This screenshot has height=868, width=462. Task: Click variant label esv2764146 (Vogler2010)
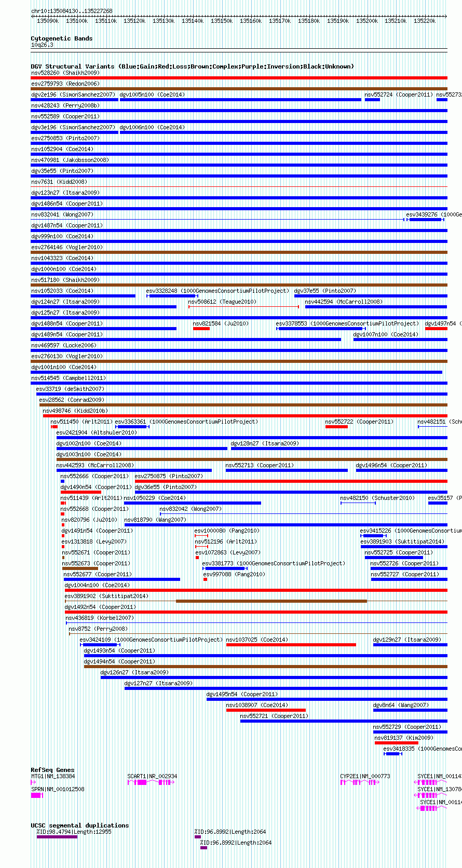[x=67, y=247]
